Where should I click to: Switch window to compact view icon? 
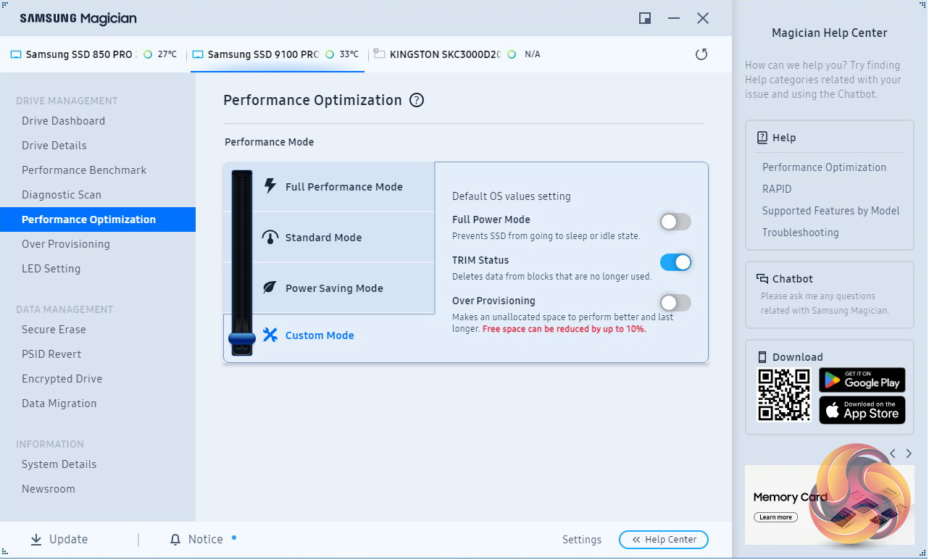pos(645,18)
